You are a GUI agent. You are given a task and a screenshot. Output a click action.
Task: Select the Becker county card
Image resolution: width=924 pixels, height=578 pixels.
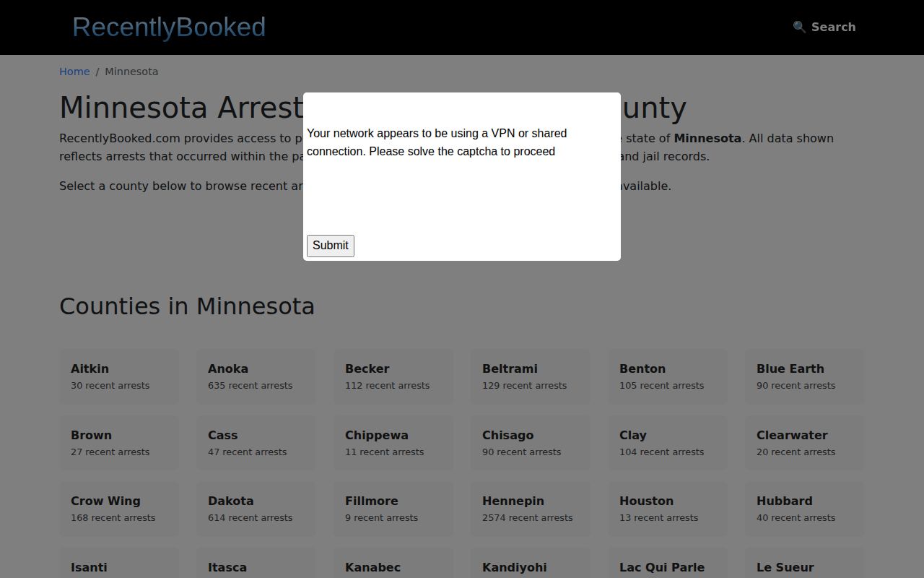pos(393,376)
